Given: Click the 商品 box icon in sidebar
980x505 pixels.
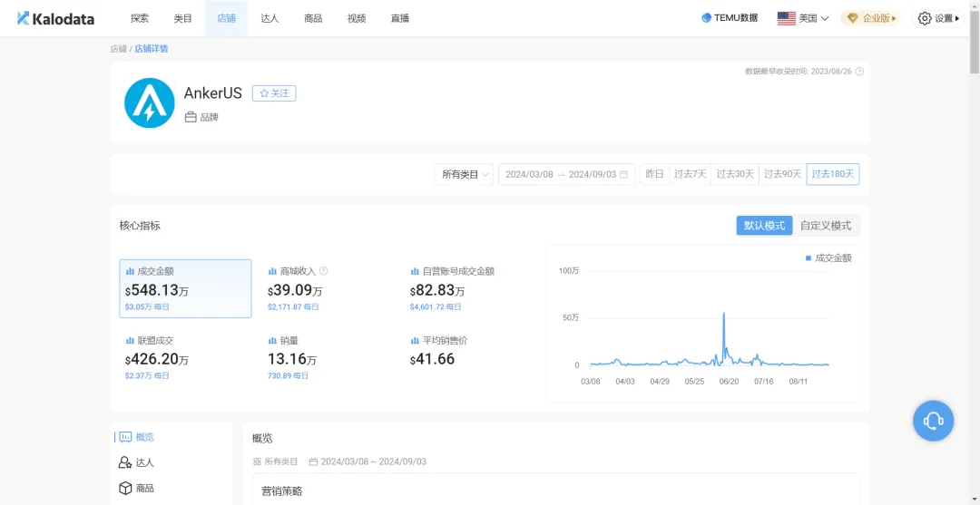Looking at the screenshot, I should pyautogui.click(x=125, y=488).
